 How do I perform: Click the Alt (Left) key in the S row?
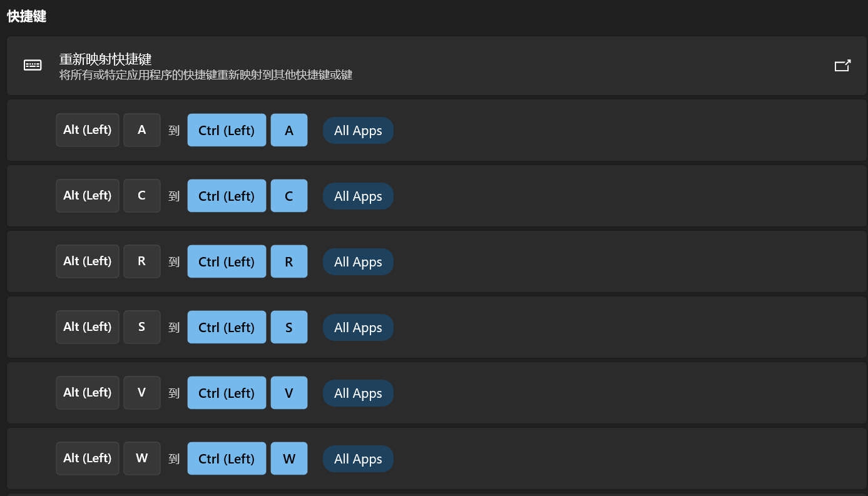point(88,327)
